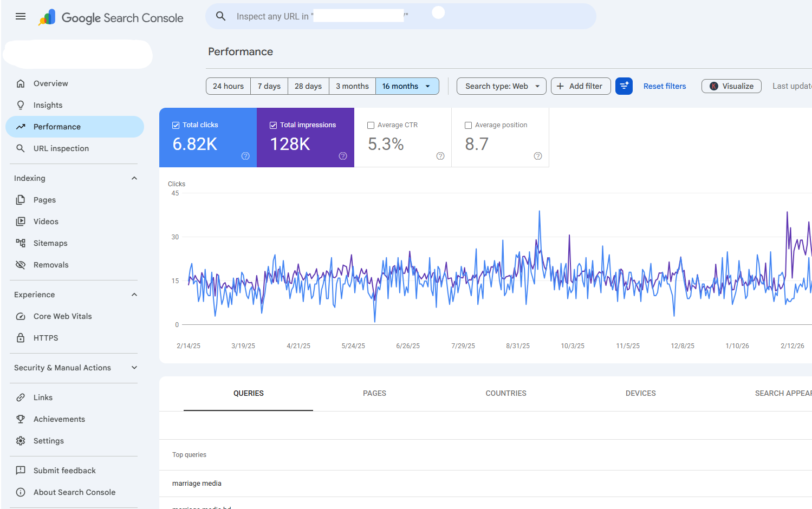Open the hamburger main menu
Image resolution: width=812 pixels, height=509 pixels.
coord(21,17)
